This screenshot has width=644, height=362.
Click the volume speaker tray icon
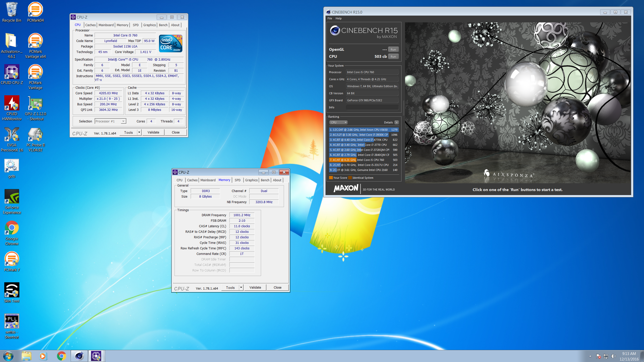614,356
